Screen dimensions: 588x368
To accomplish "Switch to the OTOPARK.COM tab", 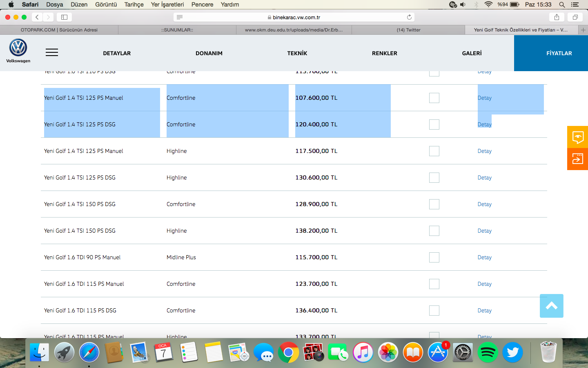I will coord(59,30).
